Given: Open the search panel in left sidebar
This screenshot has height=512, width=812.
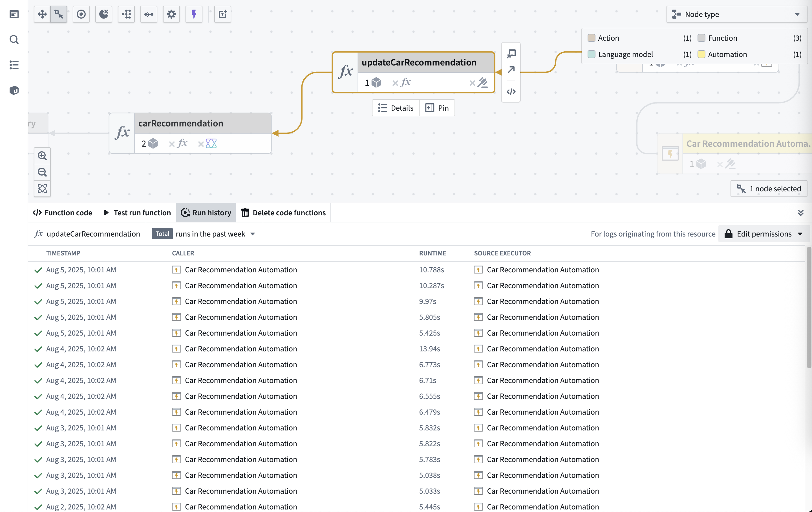Looking at the screenshot, I should point(14,40).
